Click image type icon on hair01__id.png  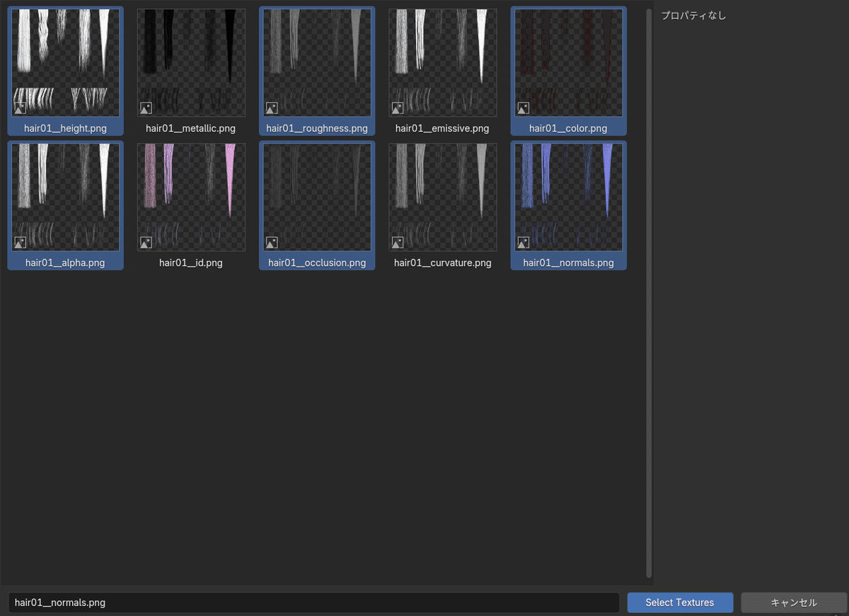pyautogui.click(x=146, y=243)
